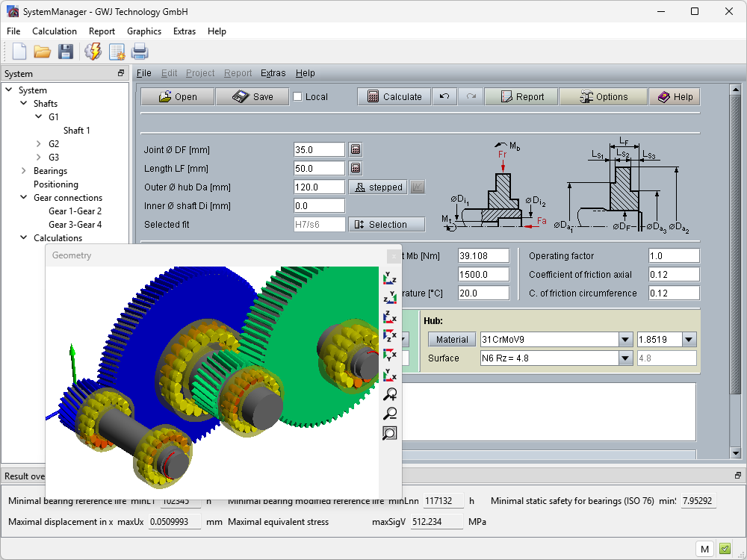The image size is (747, 560).
Task: Click the zoom out magnifier in Geometry
Action: tap(389, 414)
